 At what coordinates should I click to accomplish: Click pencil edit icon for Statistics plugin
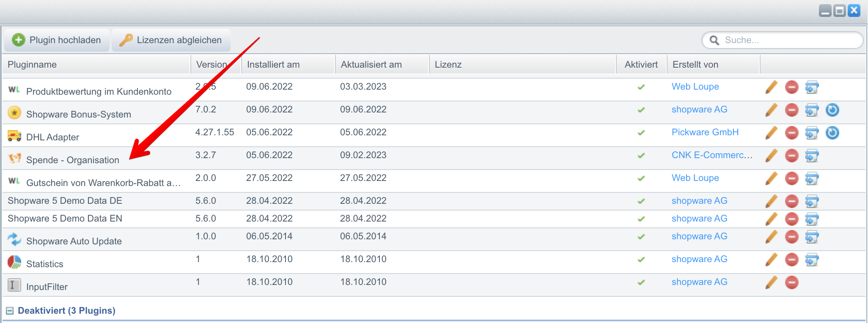[772, 260]
